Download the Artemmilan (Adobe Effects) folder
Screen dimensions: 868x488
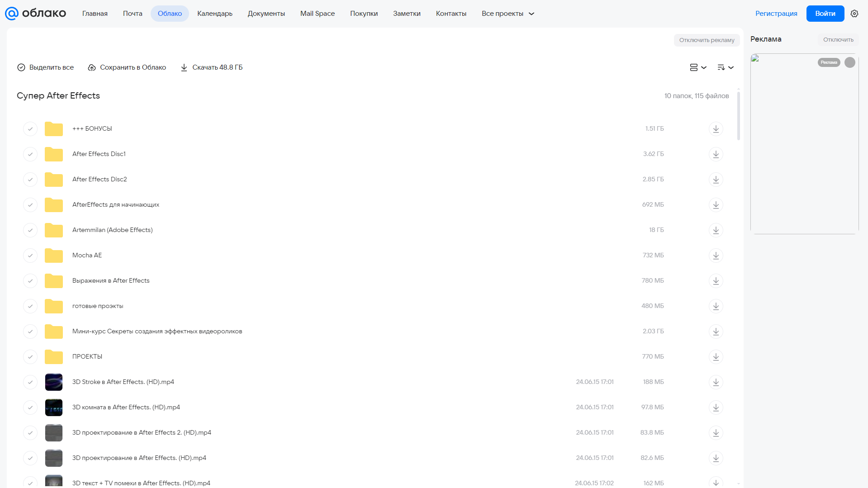tap(716, 230)
